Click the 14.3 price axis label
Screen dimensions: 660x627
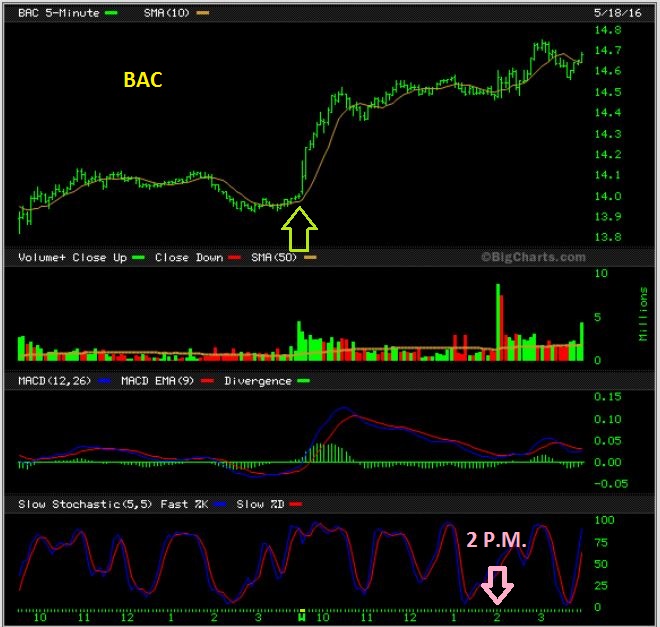click(x=608, y=134)
